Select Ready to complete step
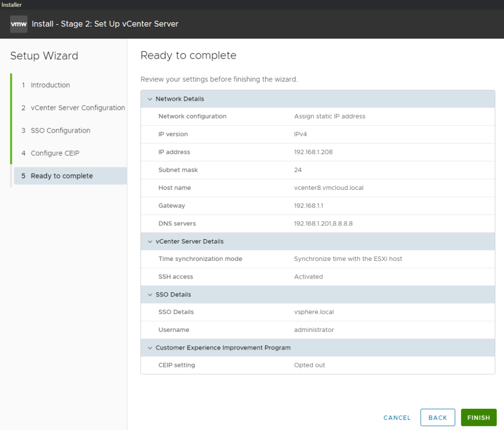504x430 pixels. (x=62, y=176)
